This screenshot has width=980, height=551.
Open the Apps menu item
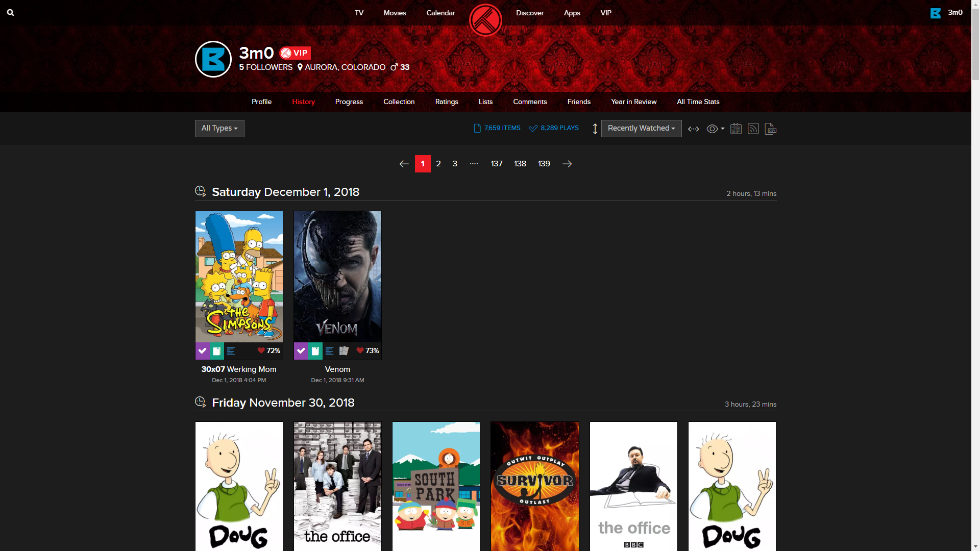(x=572, y=13)
